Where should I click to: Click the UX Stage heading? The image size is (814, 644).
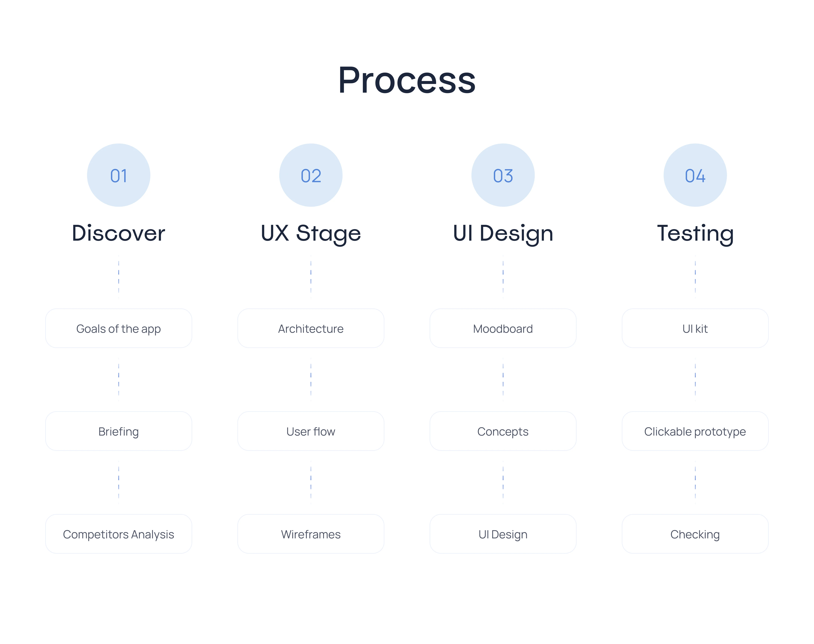pos(311,233)
